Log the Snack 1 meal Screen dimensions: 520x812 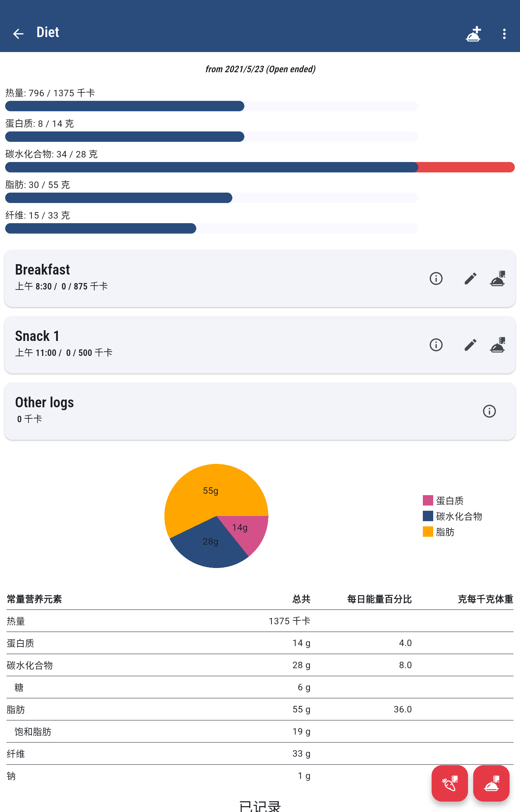(497, 345)
